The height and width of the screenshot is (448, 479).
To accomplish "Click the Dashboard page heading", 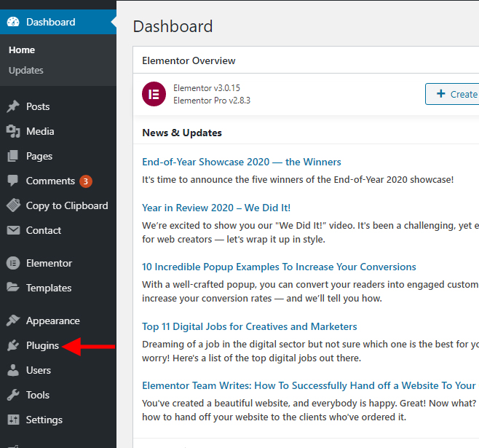I will 173,26.
